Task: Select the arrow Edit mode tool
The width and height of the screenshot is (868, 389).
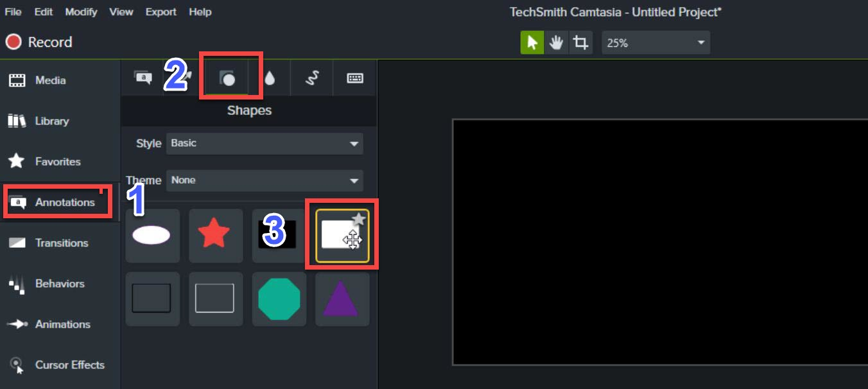Action: (532, 42)
